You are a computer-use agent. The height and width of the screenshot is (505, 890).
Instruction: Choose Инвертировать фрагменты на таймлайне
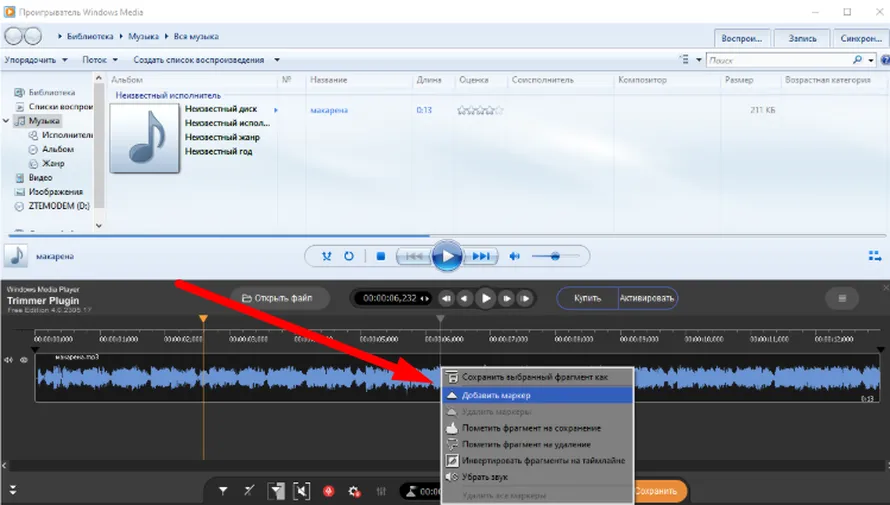click(538, 460)
